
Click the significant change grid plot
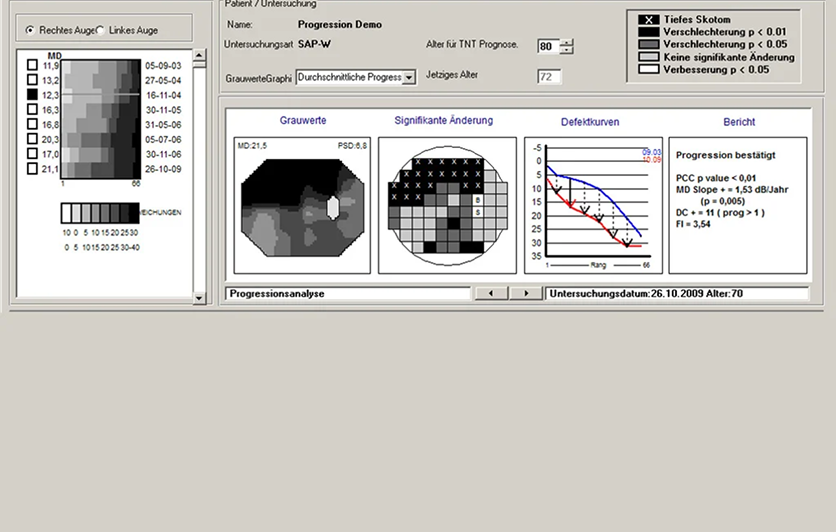448,205
